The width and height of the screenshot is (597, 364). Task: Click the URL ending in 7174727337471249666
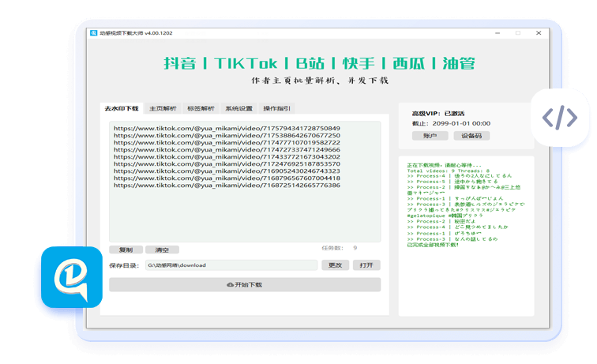pyautogui.click(x=227, y=150)
